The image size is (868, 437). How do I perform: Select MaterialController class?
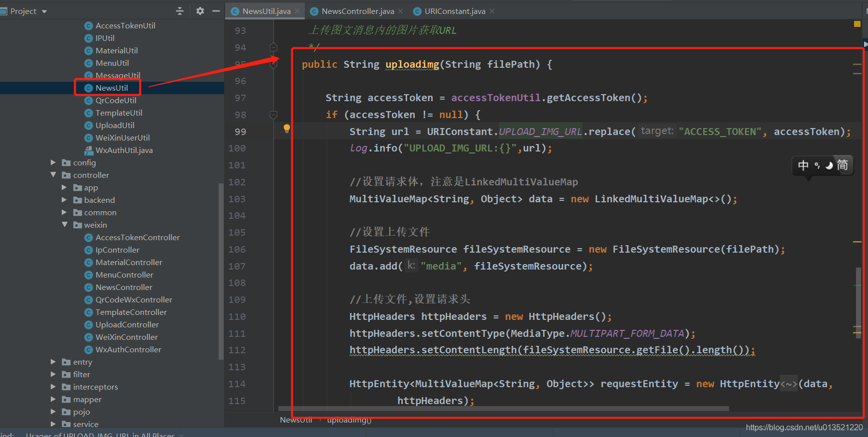(x=128, y=262)
